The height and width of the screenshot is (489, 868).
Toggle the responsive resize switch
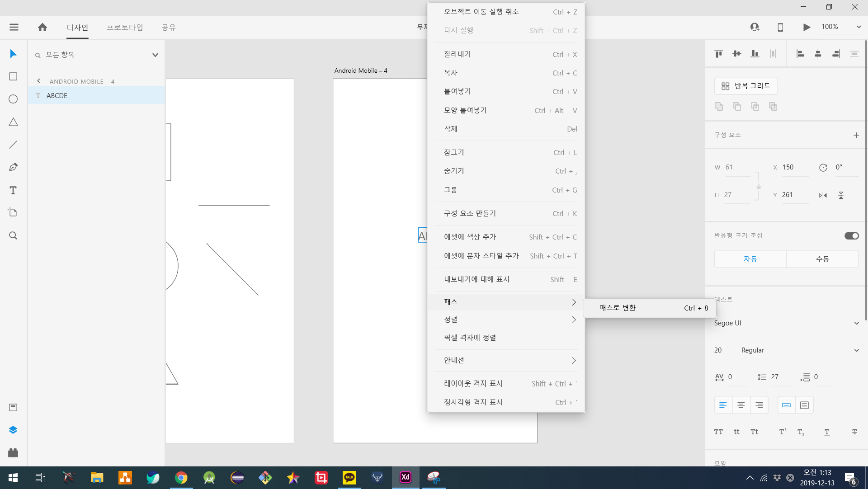[851, 235]
